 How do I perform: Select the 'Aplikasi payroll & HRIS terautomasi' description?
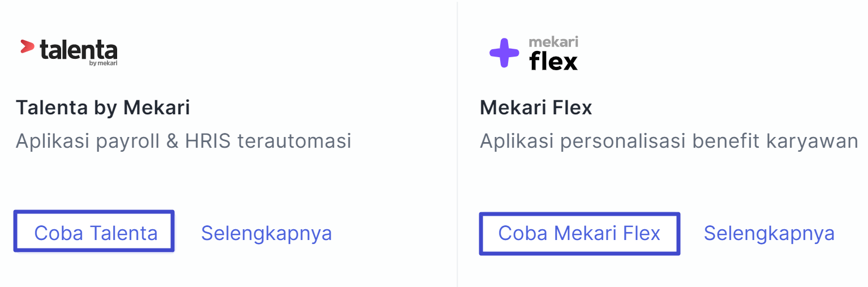184,141
